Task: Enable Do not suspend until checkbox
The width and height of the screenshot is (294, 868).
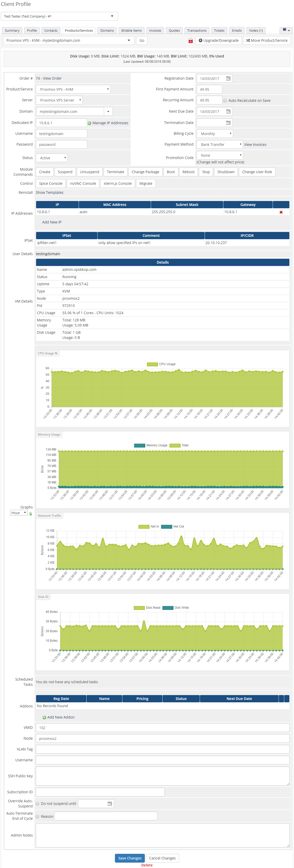Action: [x=37, y=804]
